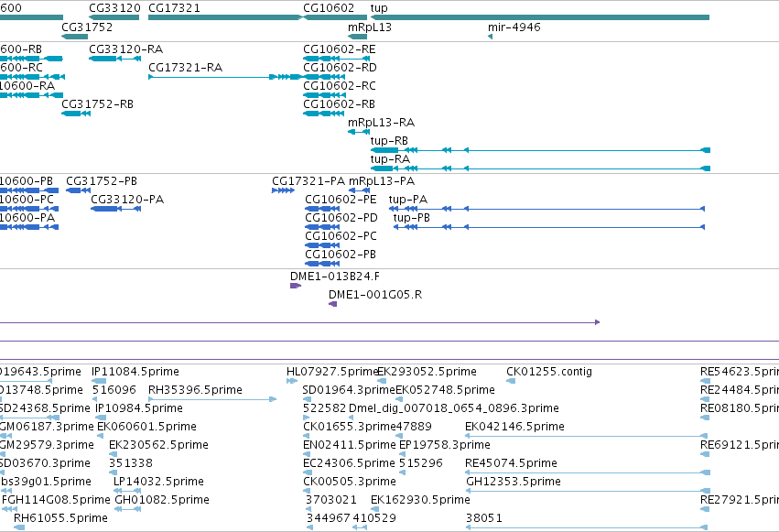This screenshot has width=779, height=532.
Task: Select the SD01964.3prime EST label
Action: [x=349, y=390]
